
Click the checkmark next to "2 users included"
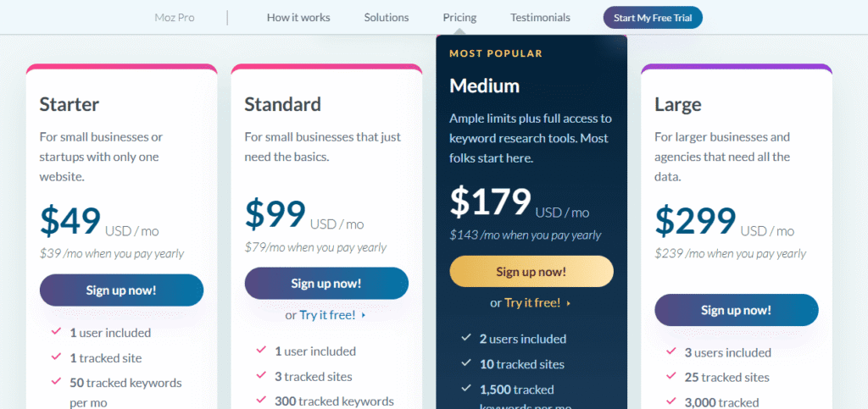pos(466,338)
